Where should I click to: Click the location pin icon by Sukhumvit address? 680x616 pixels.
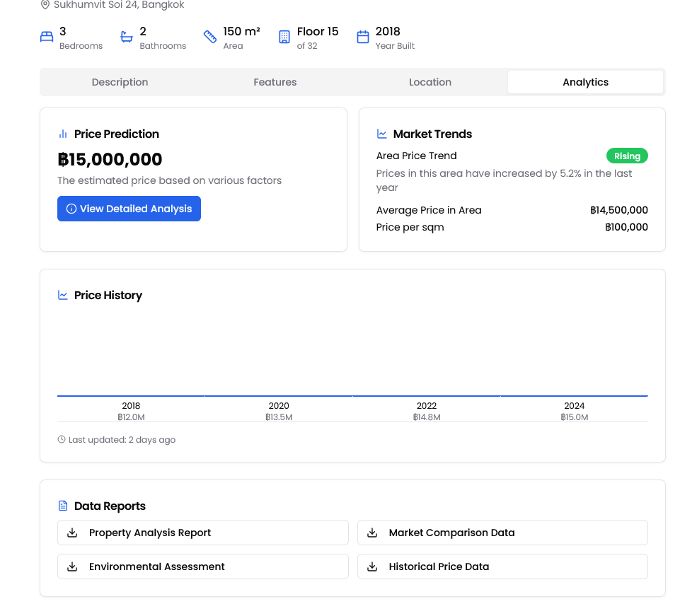pos(46,5)
